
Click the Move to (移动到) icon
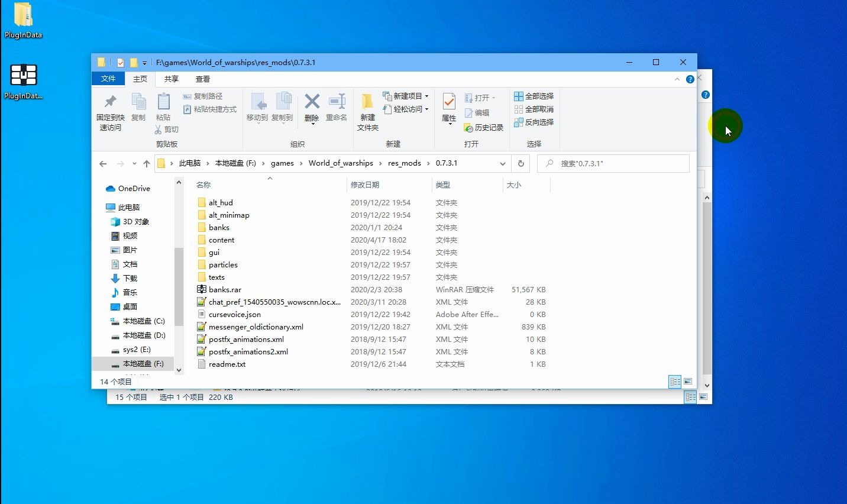pos(257,101)
